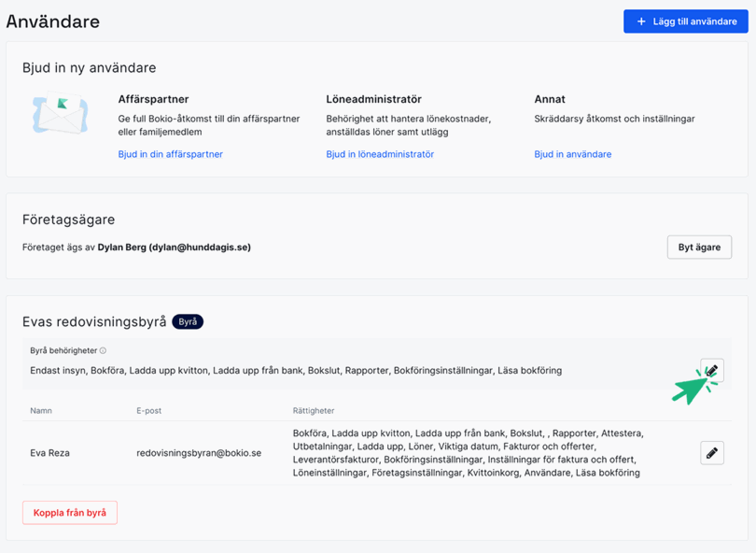The image size is (756, 553).
Task: Click the dark Byrå badge
Action: [188, 321]
